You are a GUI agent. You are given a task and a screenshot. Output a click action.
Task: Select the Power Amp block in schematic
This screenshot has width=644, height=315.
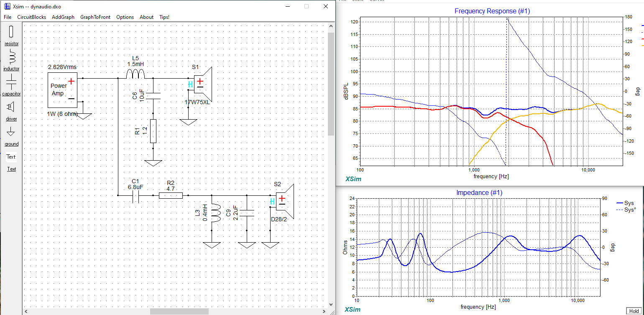pyautogui.click(x=62, y=90)
